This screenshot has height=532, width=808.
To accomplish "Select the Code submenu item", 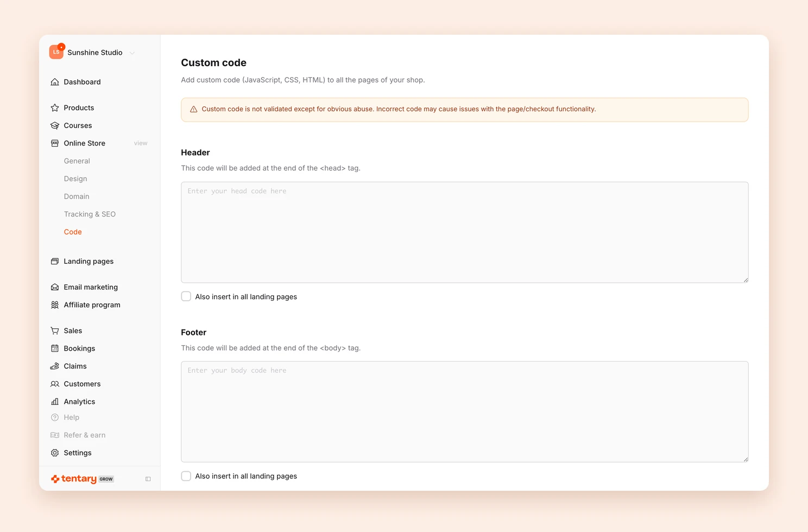I will tap(73, 232).
